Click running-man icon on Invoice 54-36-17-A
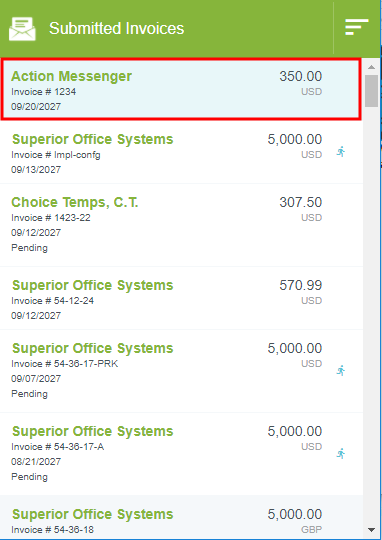The height and width of the screenshot is (540, 382). point(341,454)
